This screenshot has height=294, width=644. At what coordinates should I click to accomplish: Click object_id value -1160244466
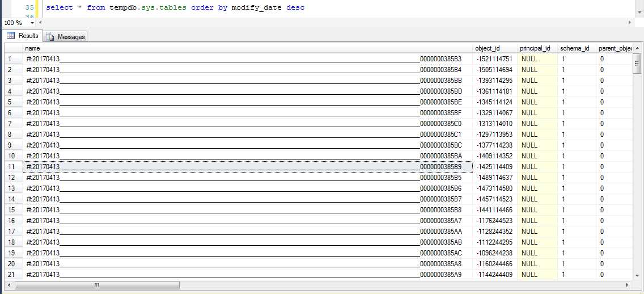click(x=495, y=263)
